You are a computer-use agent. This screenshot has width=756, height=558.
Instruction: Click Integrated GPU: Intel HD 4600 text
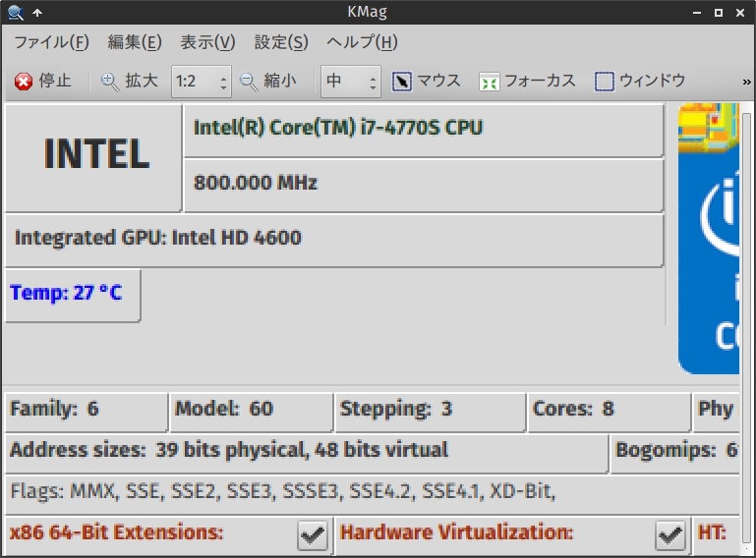[158, 238]
